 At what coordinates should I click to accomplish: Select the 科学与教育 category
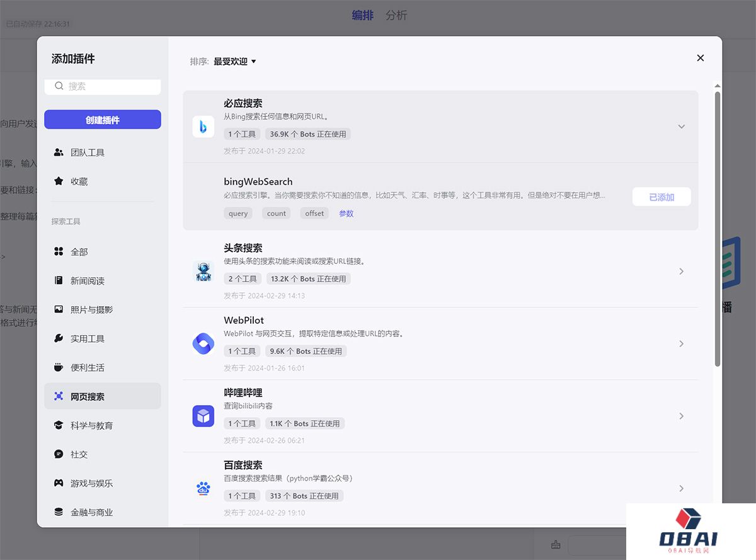tap(103, 426)
